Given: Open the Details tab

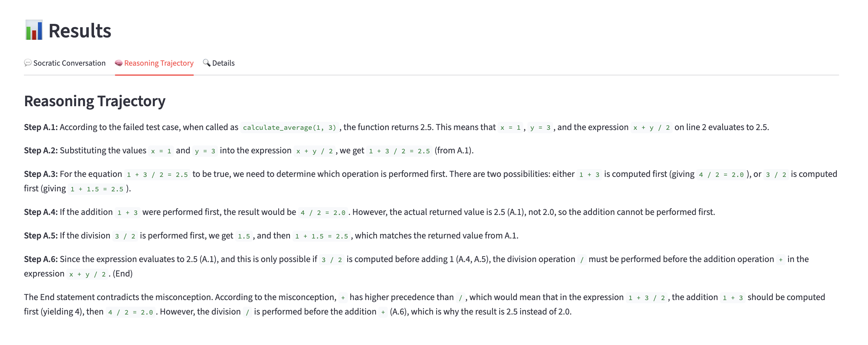Looking at the screenshot, I should coord(223,63).
